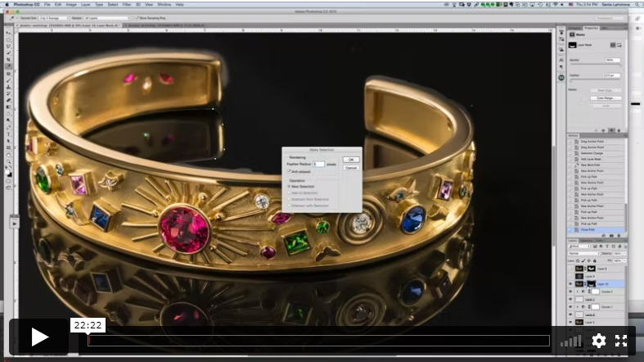Open the layer Fill dropdown arrow
Screen dimensions: 644x362
[624, 260]
